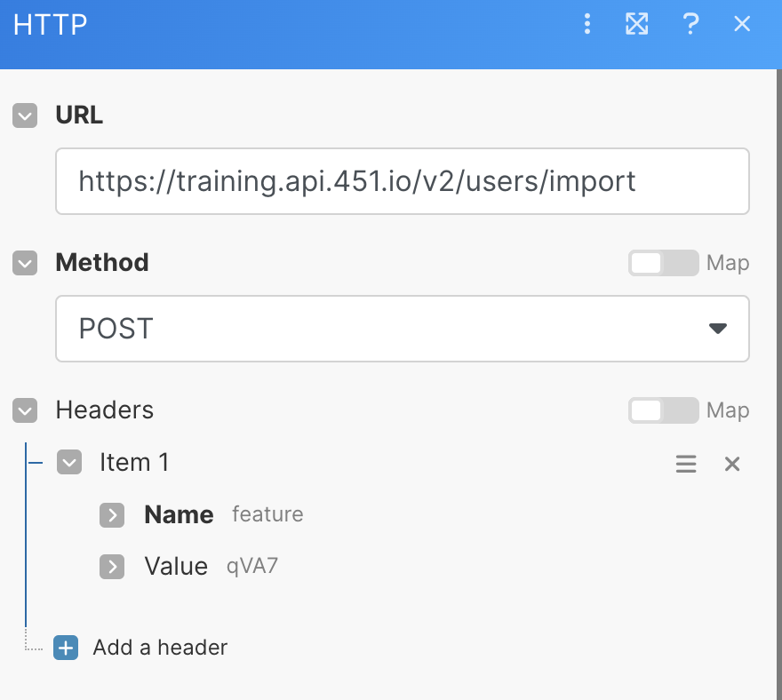782x700 pixels.
Task: Open the POST method dropdown
Action: tap(717, 329)
